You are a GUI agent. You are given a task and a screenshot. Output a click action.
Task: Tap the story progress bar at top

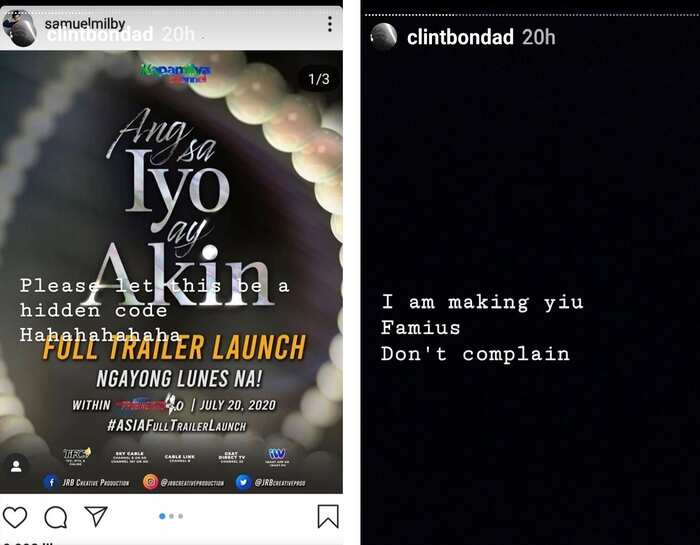[x=532, y=15]
